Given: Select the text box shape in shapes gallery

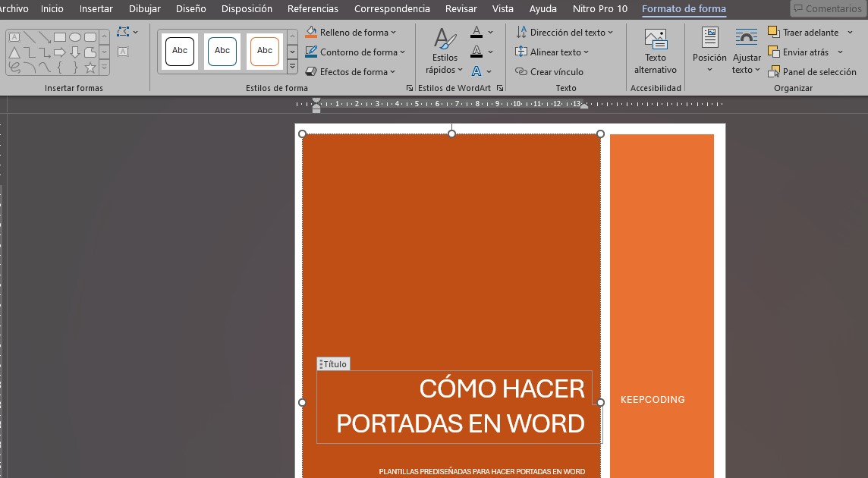Looking at the screenshot, I should click(15, 37).
